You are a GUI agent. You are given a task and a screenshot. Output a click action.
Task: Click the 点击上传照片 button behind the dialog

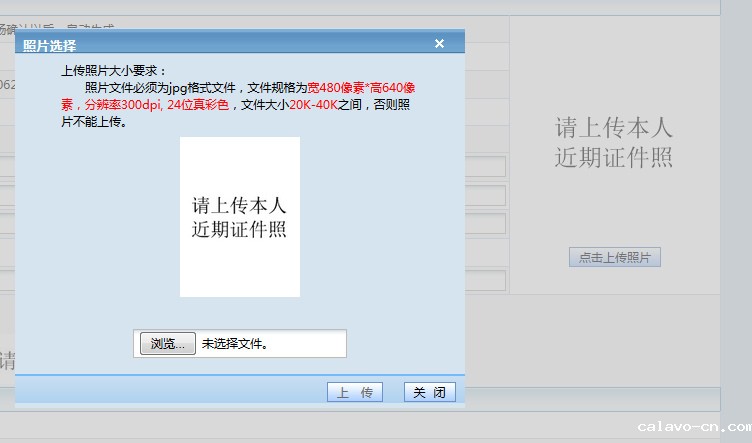614,257
